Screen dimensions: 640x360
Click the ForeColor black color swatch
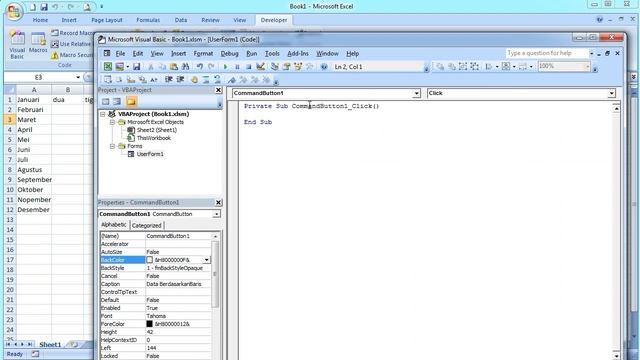(149, 324)
